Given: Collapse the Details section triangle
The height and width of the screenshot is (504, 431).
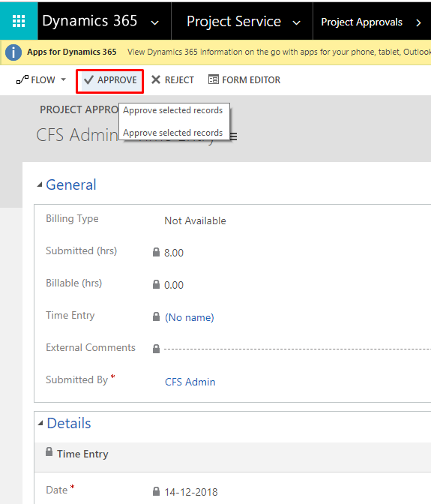Looking at the screenshot, I should click(40, 423).
